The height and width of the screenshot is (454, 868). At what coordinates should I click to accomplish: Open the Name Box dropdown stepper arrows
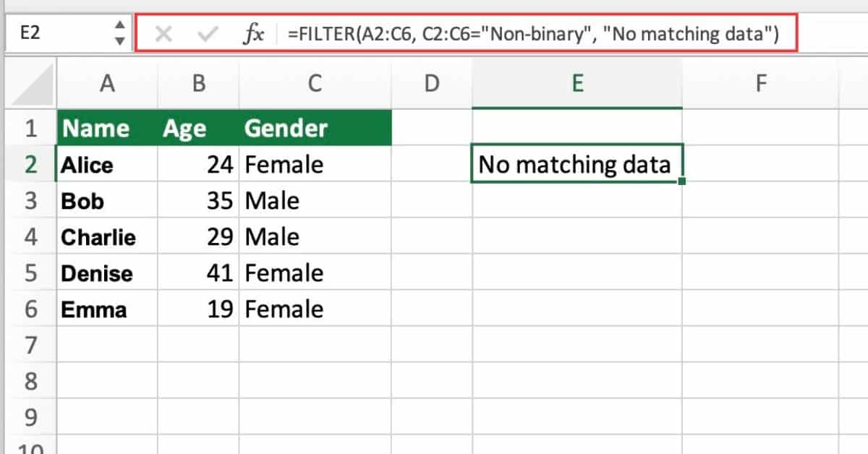119,34
